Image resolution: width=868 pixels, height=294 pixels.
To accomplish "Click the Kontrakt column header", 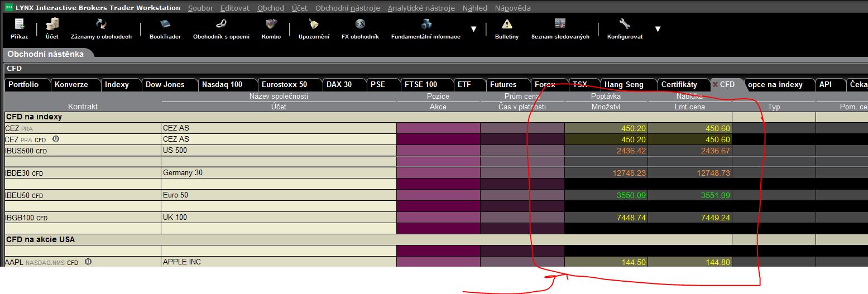I will tap(83, 107).
